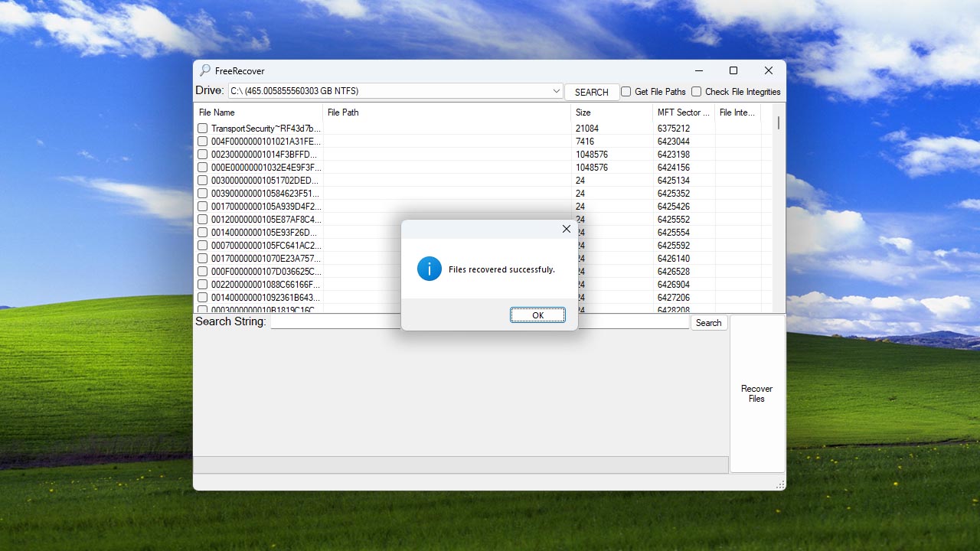Image resolution: width=980 pixels, height=551 pixels.
Task: Focus the Search String input field
Action: [479, 322]
